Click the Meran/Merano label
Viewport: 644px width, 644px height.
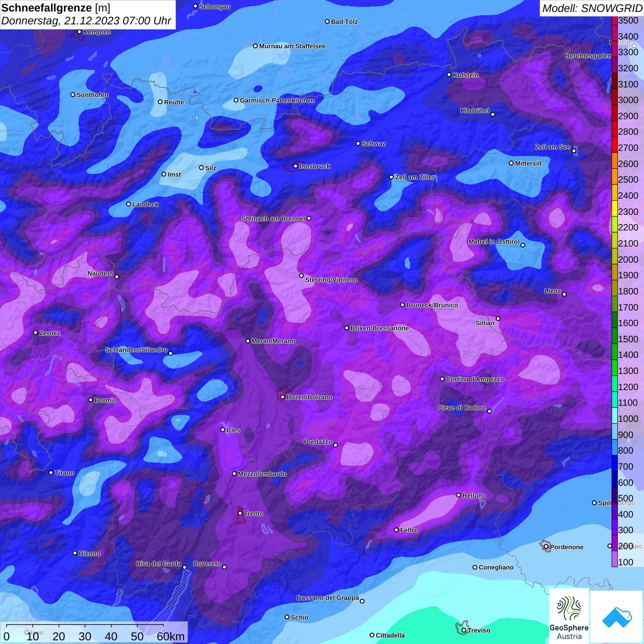point(273,341)
